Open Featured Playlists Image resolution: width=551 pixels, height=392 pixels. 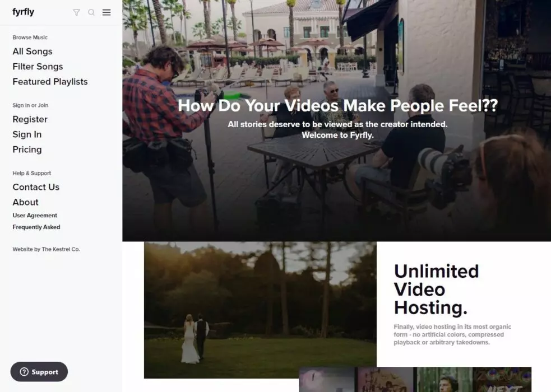pos(50,81)
